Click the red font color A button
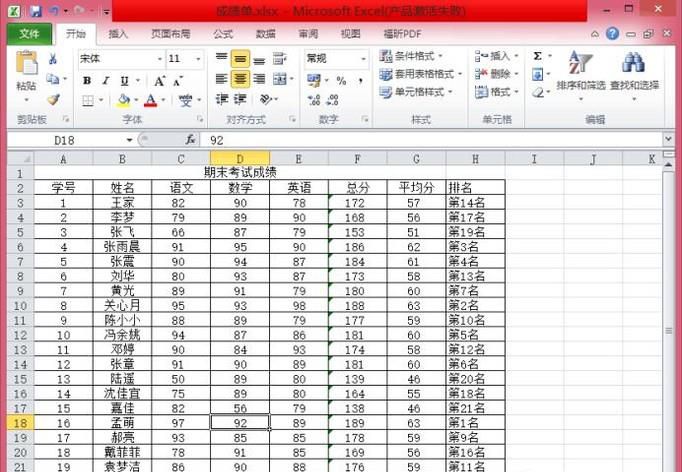 pos(150,100)
